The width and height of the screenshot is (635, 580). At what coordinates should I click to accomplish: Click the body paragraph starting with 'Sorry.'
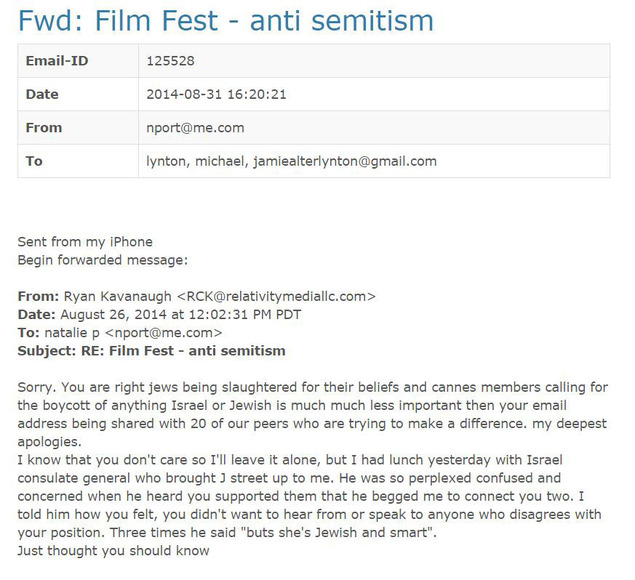[313, 414]
